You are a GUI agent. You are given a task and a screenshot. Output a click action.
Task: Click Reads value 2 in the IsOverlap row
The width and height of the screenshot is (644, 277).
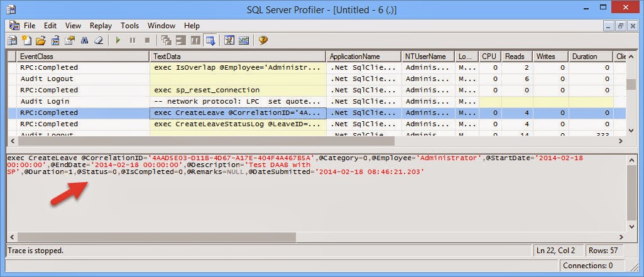click(517, 67)
